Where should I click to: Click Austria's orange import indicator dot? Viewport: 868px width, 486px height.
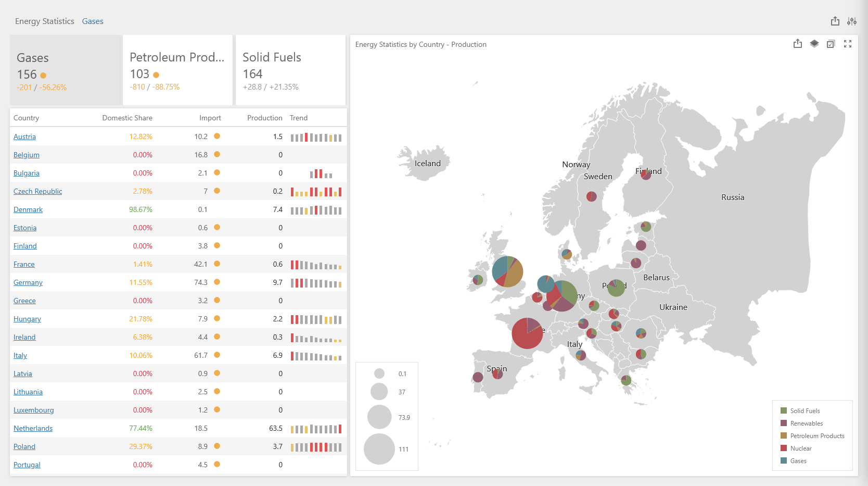(217, 136)
